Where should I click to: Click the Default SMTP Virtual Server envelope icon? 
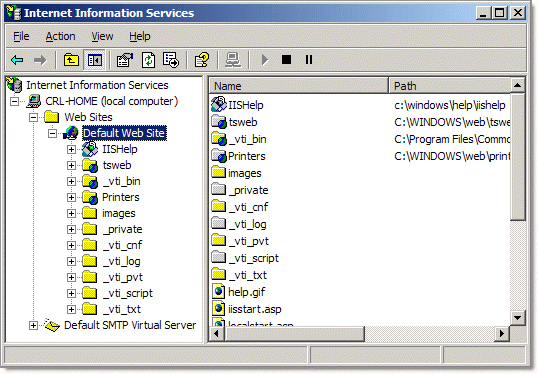click(x=52, y=325)
